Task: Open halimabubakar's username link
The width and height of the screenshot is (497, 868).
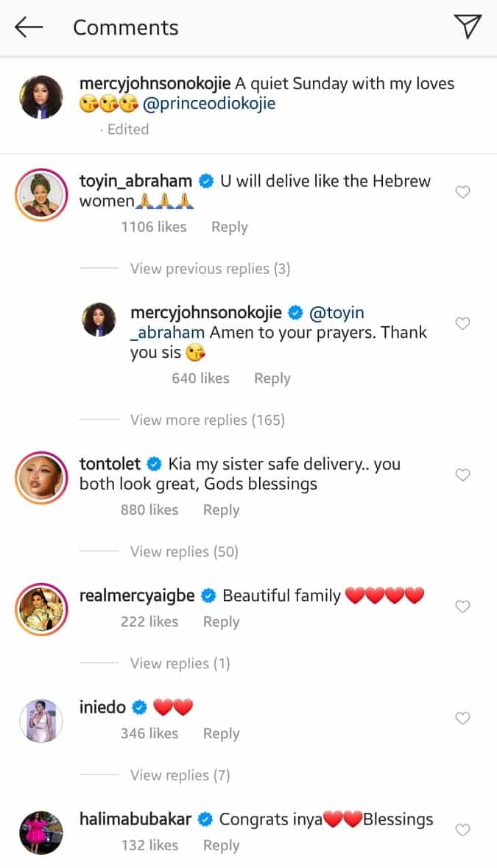Action: click(135, 819)
